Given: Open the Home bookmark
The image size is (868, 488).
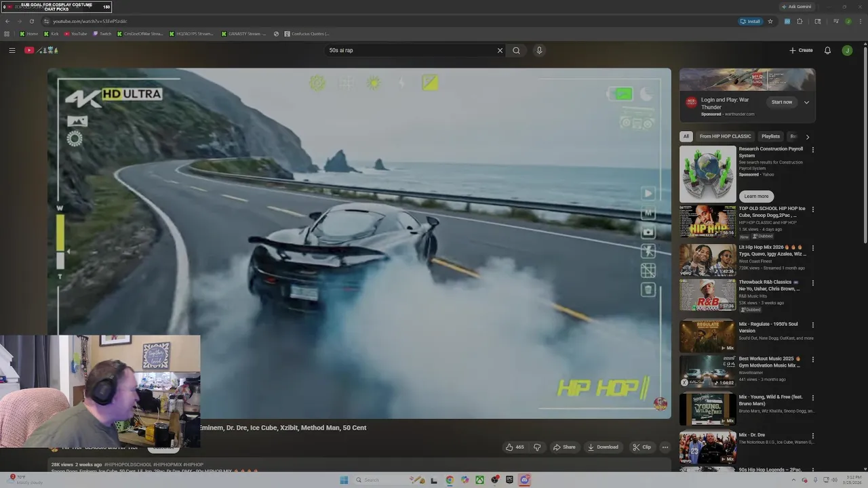Looking at the screenshot, I should click(29, 33).
